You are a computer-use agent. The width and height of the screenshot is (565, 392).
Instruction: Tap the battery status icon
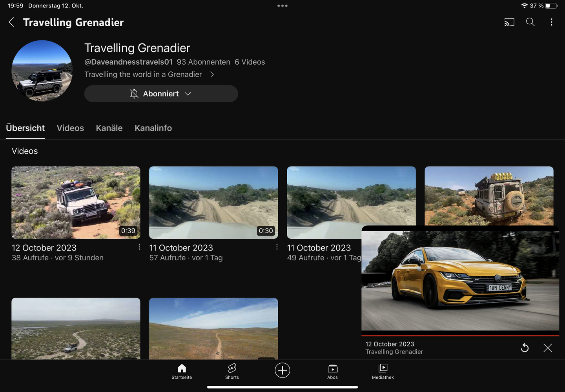[551, 6]
